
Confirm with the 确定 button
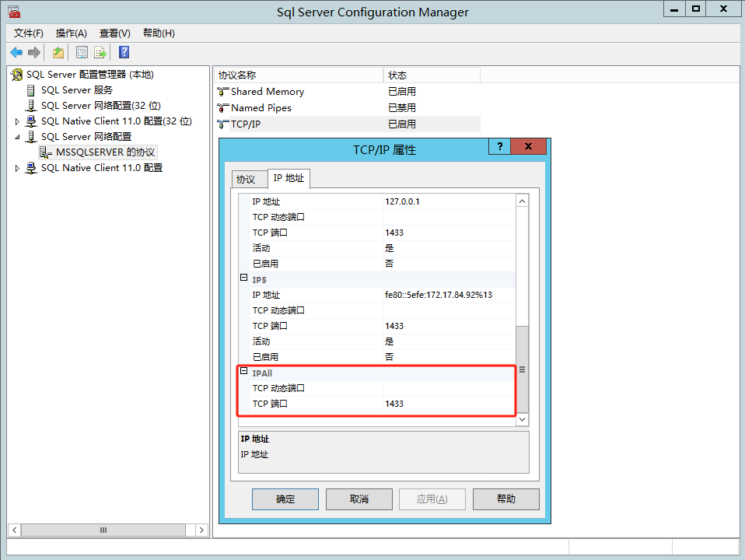[285, 499]
